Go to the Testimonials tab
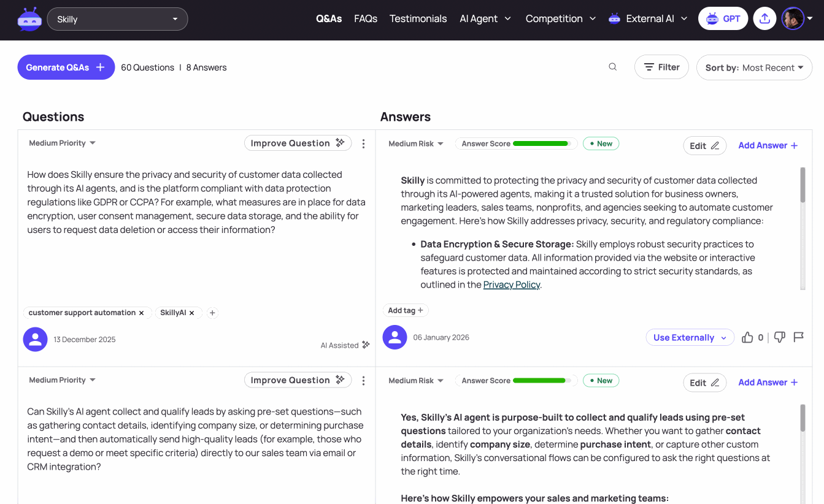824x504 pixels. (x=418, y=18)
